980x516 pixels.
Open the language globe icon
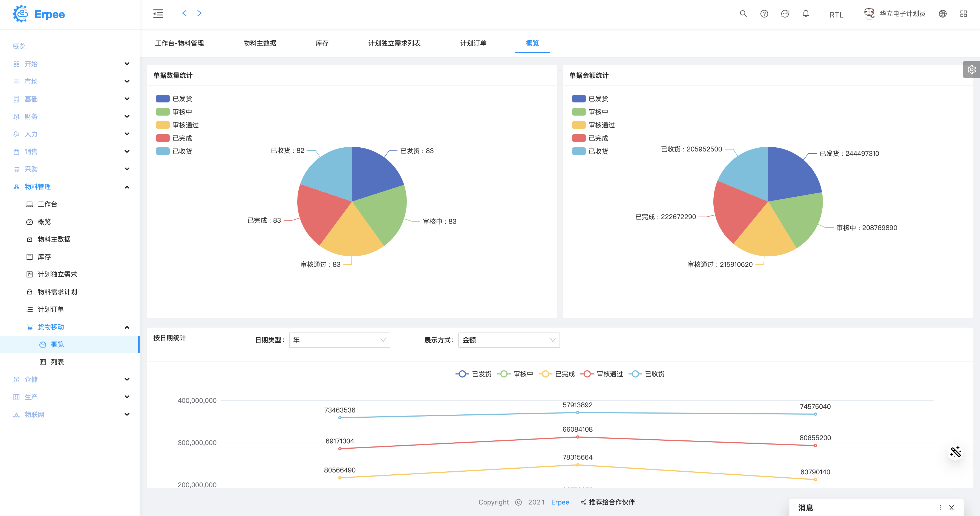(x=942, y=14)
